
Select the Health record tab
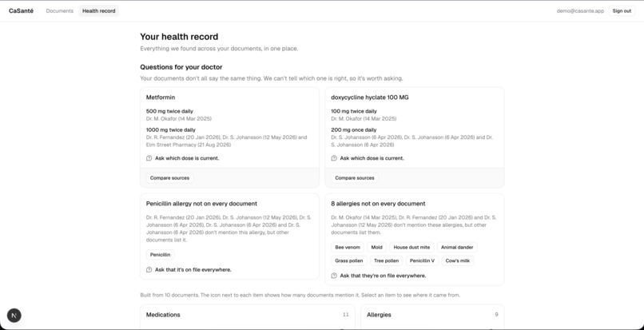pyautogui.click(x=99, y=11)
